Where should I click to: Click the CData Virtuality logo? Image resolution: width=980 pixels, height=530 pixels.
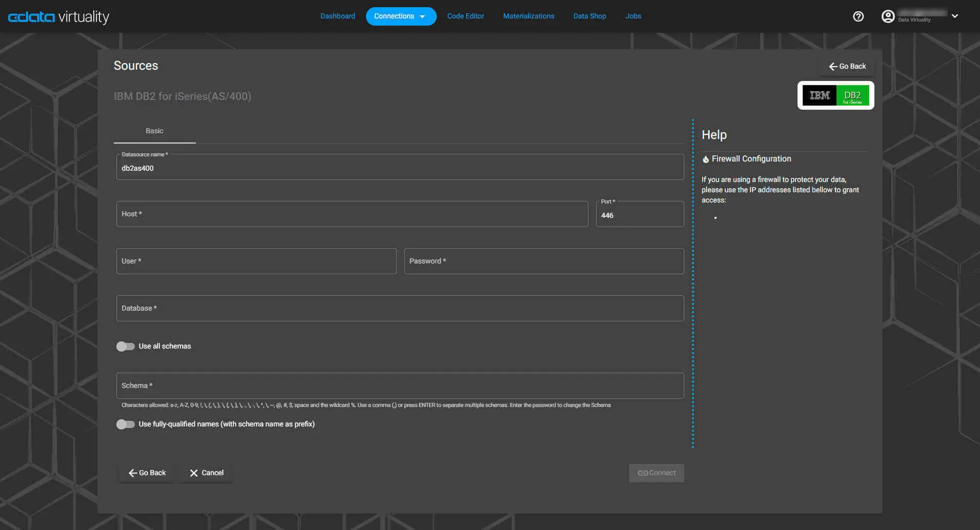58,17
